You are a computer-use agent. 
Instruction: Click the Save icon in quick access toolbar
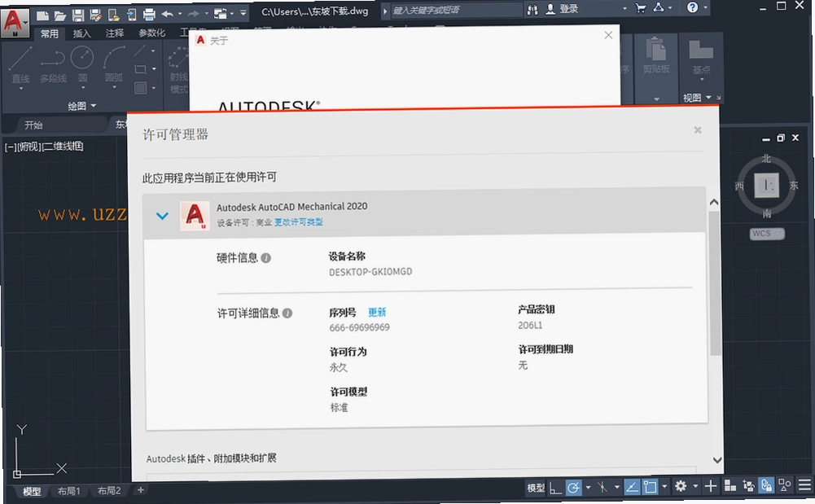point(78,15)
